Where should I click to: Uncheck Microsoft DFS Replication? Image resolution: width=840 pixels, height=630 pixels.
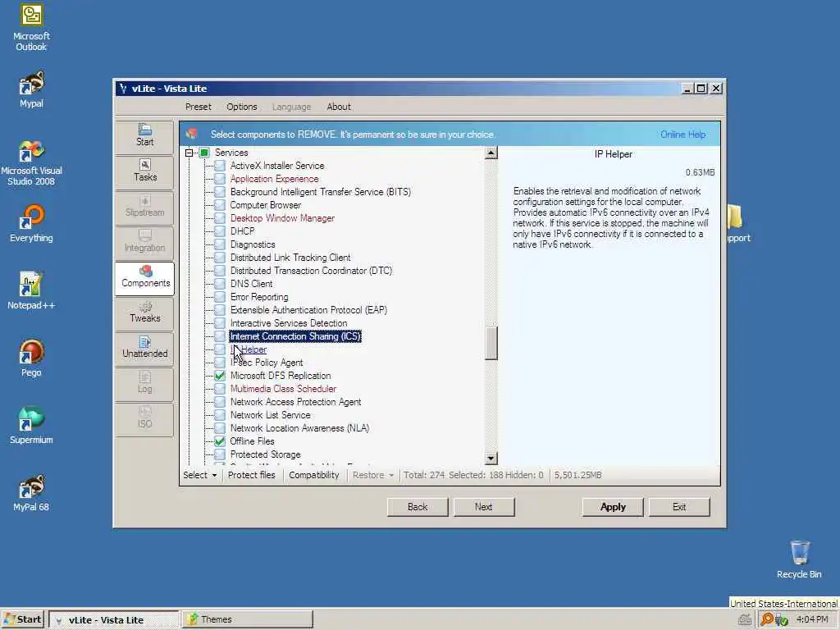click(x=220, y=376)
